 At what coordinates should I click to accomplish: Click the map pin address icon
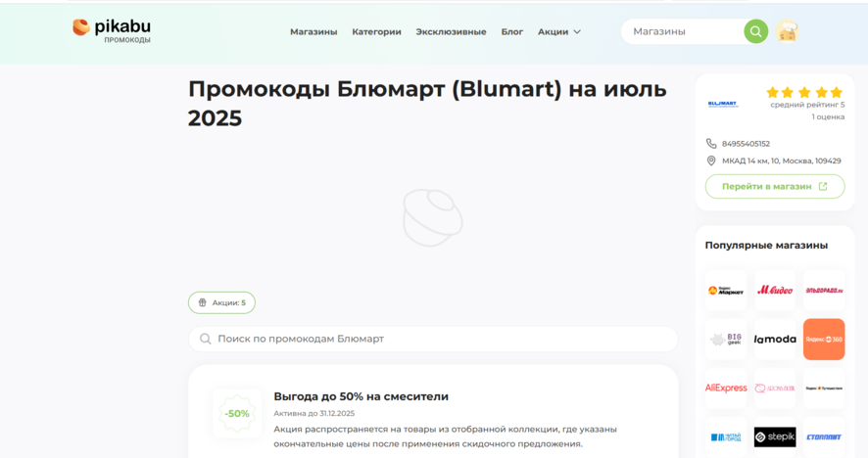tap(711, 160)
